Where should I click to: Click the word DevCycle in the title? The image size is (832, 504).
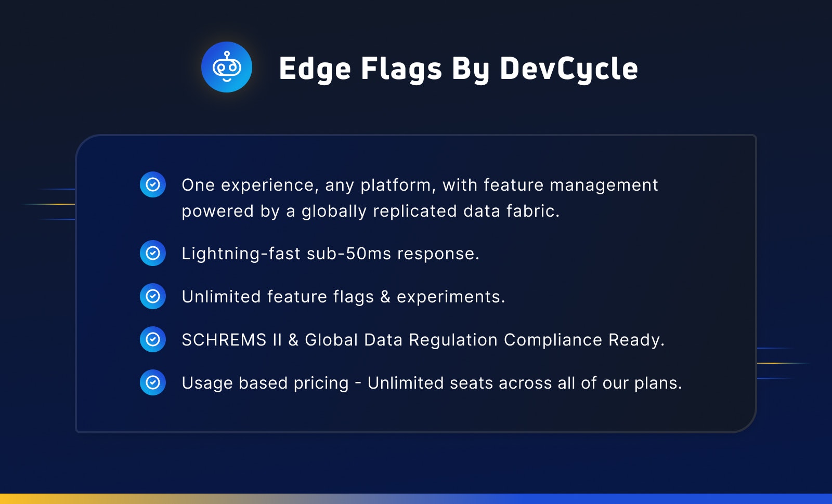569,69
